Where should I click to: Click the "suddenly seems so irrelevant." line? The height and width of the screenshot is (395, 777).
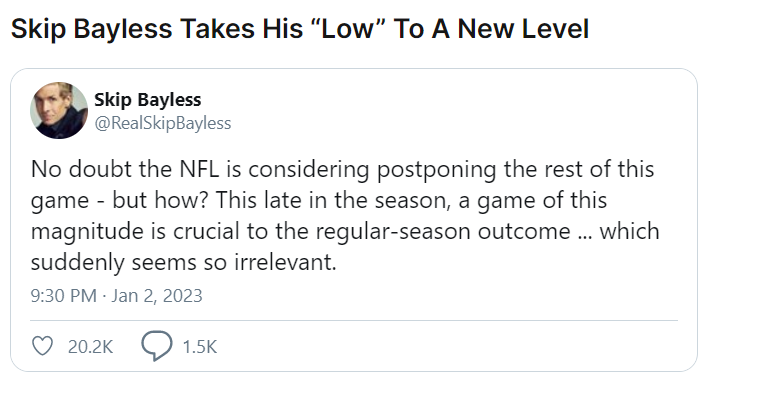184,262
